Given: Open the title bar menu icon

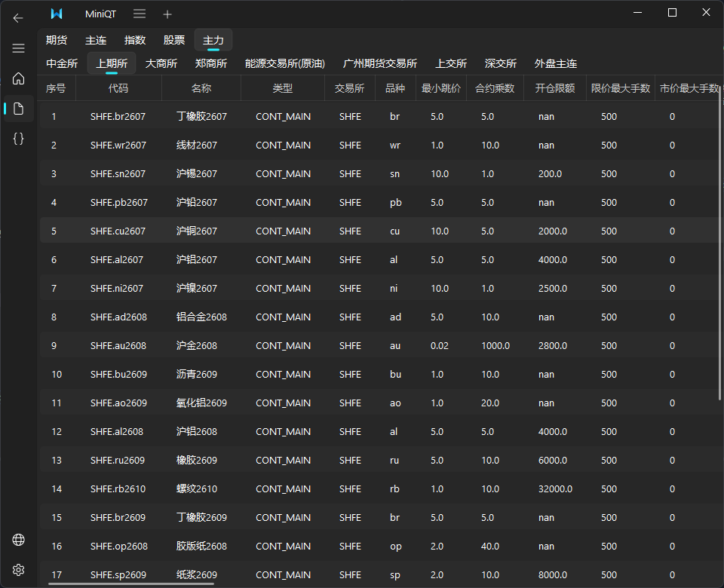Looking at the screenshot, I should tap(140, 14).
